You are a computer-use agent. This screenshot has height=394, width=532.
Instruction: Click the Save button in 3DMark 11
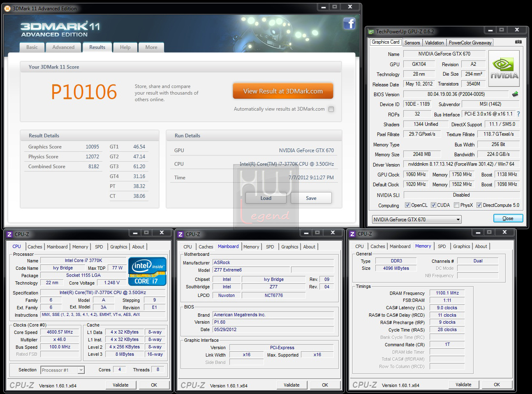coord(311,198)
